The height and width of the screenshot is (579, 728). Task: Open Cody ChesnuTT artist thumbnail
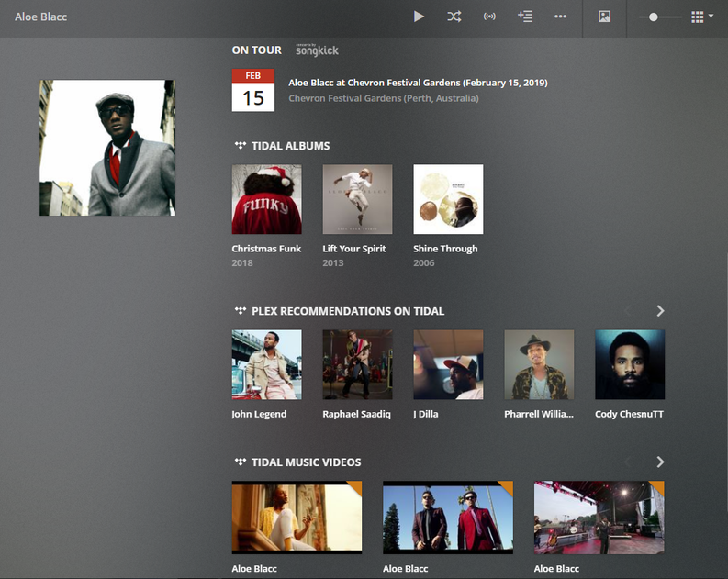[630, 364]
